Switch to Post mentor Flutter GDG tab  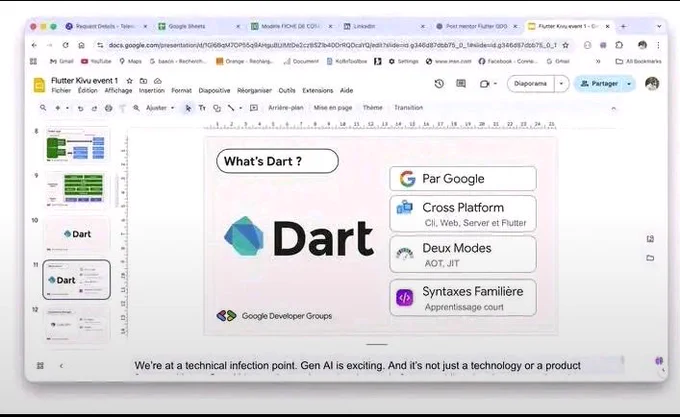[476, 26]
